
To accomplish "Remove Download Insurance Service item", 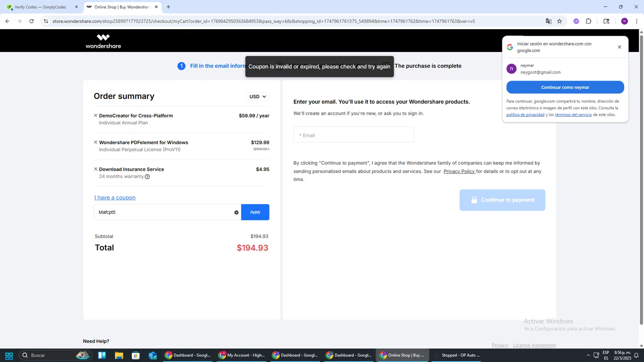I will (x=95, y=169).
